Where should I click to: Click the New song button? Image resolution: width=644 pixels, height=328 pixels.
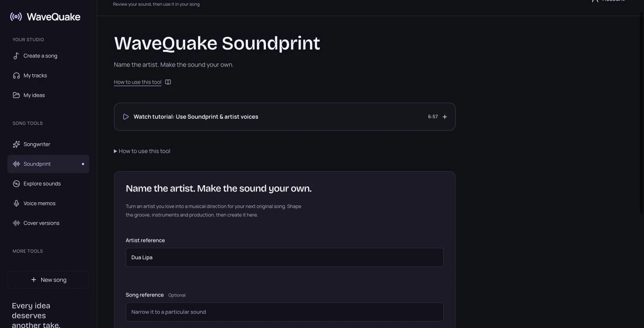click(x=48, y=280)
